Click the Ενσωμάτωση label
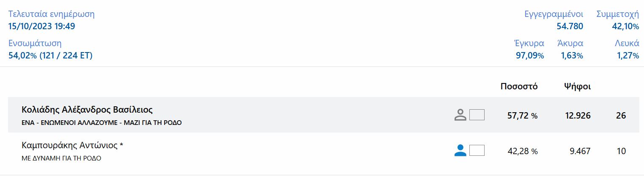644x177 pixels. [x=35, y=43]
